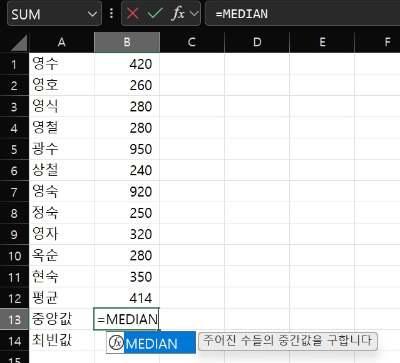The image size is (400, 363).
Task: Click cell with value 350
Action: point(127,277)
